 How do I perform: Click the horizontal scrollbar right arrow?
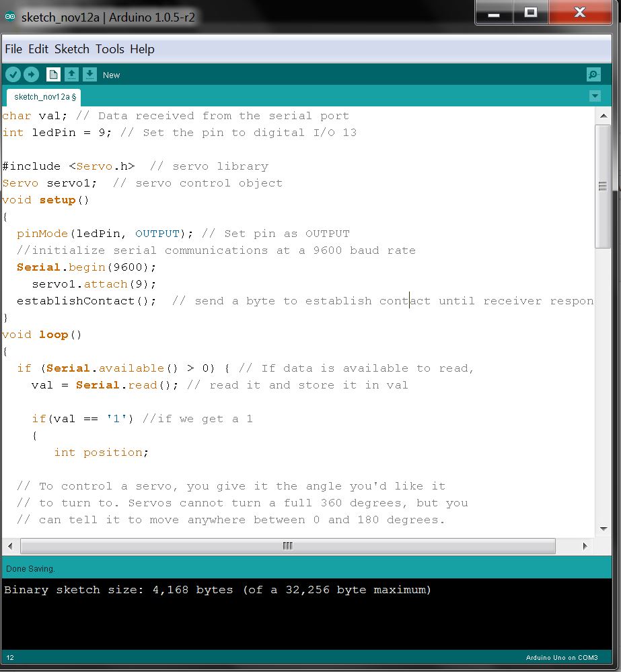pos(585,546)
